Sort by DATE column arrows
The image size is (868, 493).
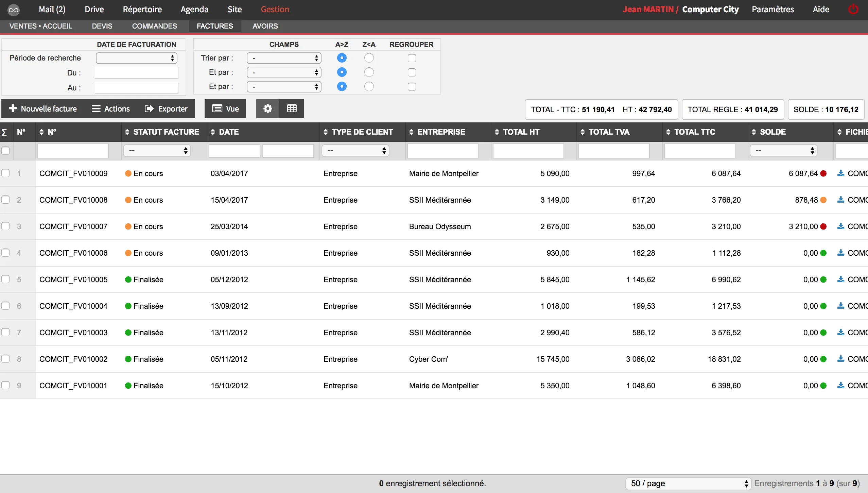coord(213,132)
